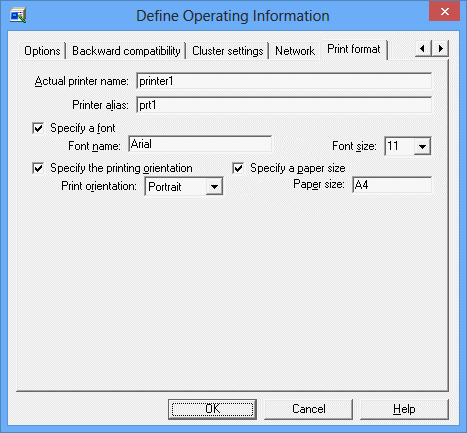Viewport: 467px width, 433px height.
Task: Click the Print orientation label
Action: 99,186
